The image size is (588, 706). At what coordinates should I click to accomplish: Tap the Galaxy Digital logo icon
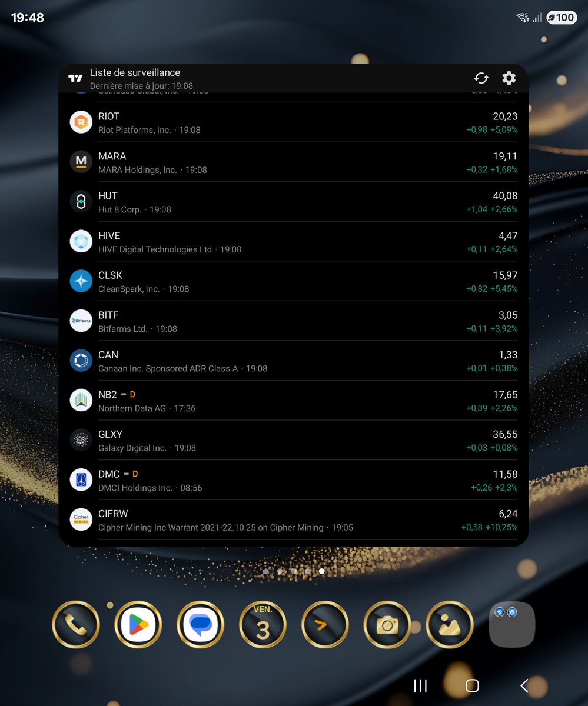point(81,440)
